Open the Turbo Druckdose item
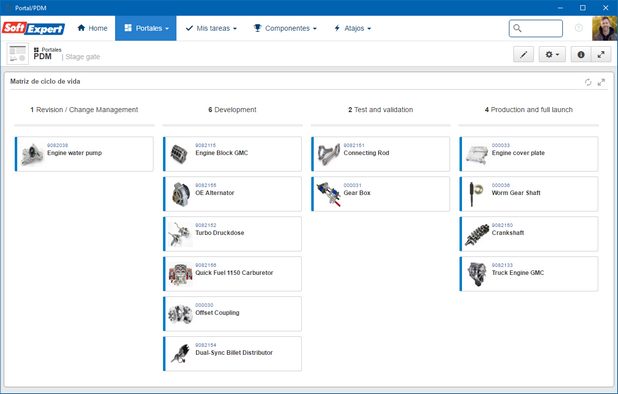Viewport: 618px width, 394px height. (233, 234)
